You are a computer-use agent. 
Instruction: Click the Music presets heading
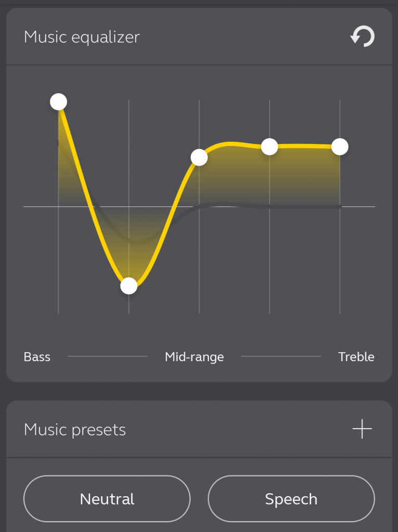75,430
